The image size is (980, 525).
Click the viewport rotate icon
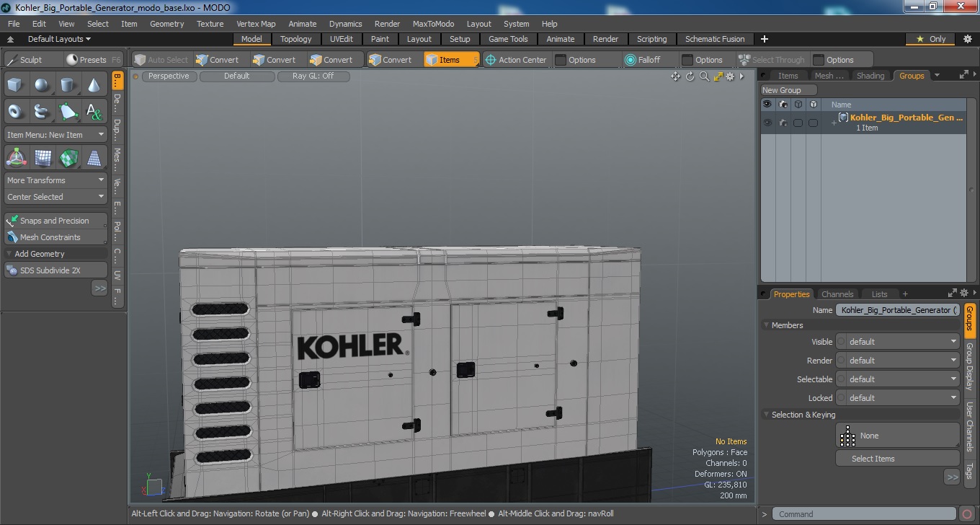click(x=690, y=76)
